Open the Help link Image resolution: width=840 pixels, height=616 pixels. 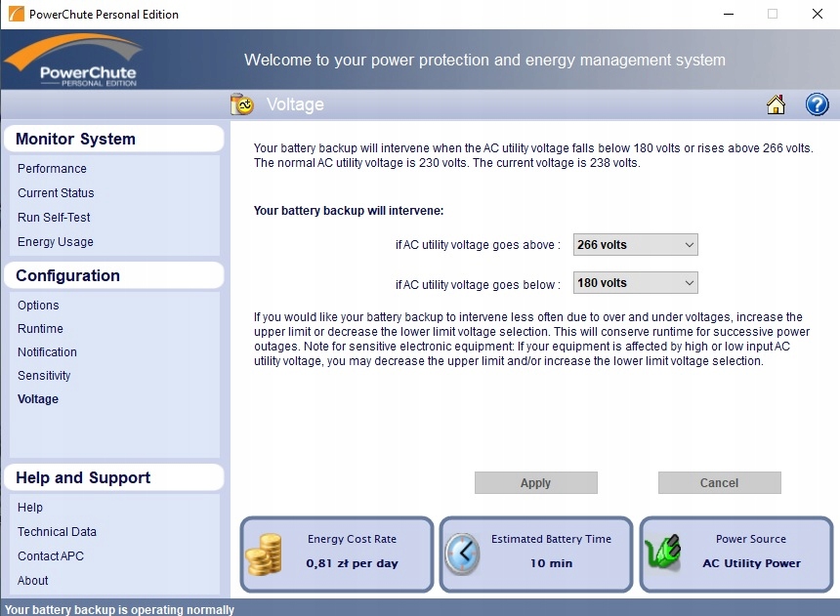[30, 508]
